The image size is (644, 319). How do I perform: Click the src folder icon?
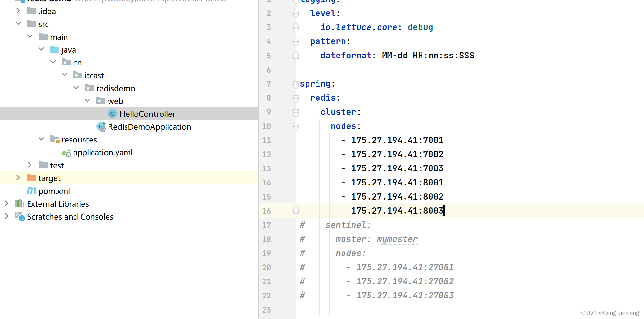(31, 24)
